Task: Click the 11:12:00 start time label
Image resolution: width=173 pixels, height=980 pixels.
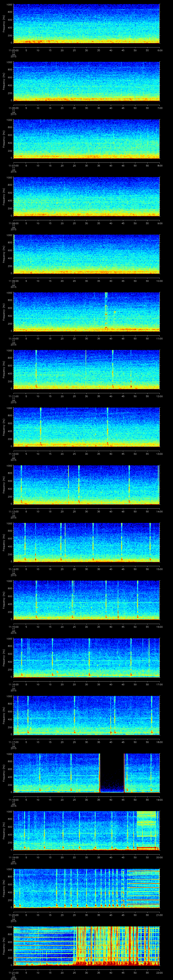Action: click(13, 454)
